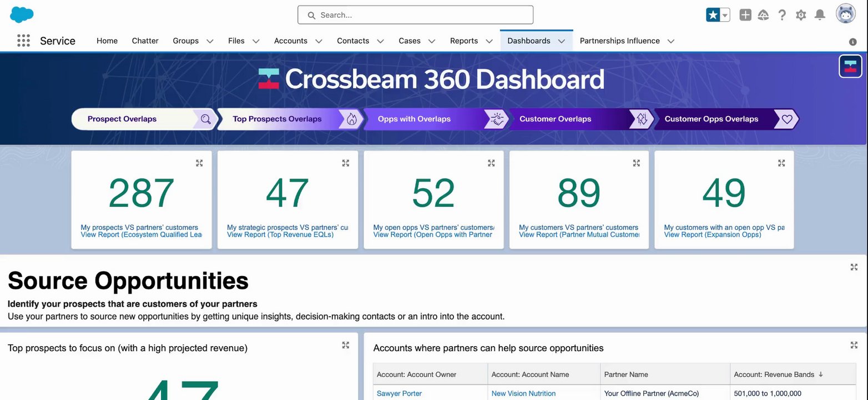Open the Contacts tab
868x400 pixels.
[353, 41]
